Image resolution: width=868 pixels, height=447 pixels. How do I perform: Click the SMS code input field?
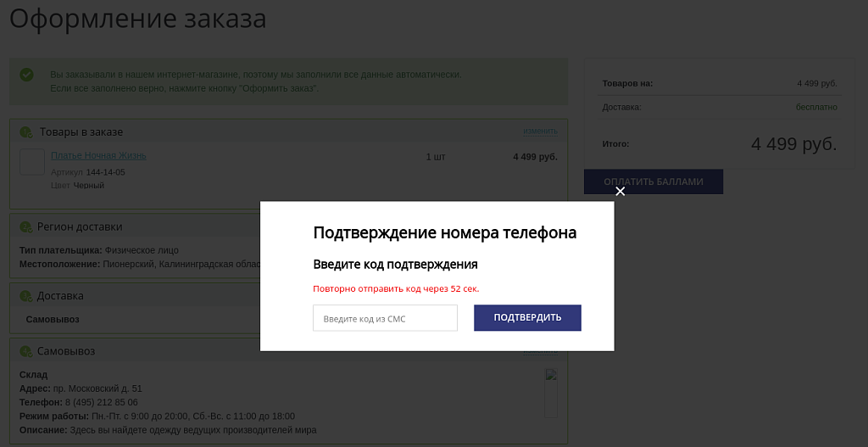click(x=385, y=318)
